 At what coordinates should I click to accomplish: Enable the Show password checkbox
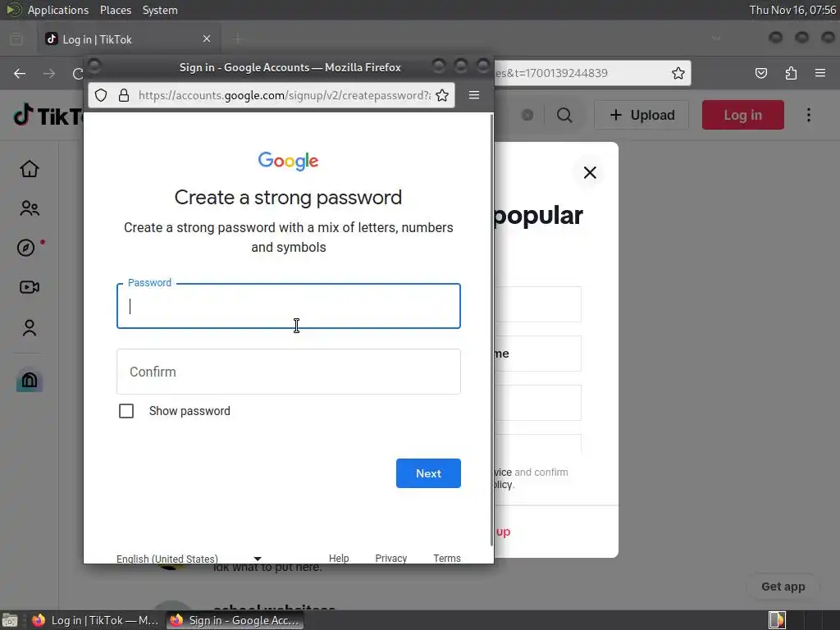click(x=126, y=411)
